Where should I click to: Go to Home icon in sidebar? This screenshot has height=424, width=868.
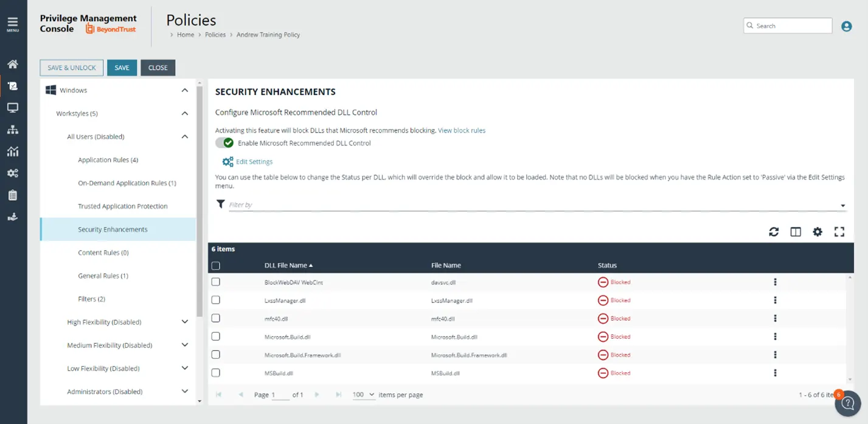pyautogui.click(x=13, y=64)
